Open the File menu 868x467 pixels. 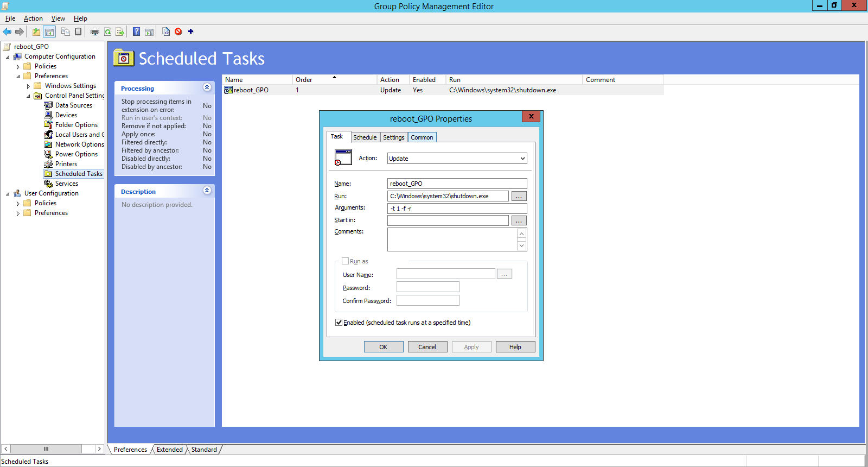click(x=10, y=18)
